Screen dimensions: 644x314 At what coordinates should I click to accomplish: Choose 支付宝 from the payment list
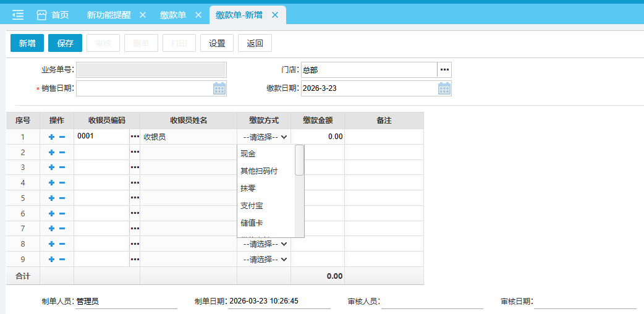click(252, 206)
